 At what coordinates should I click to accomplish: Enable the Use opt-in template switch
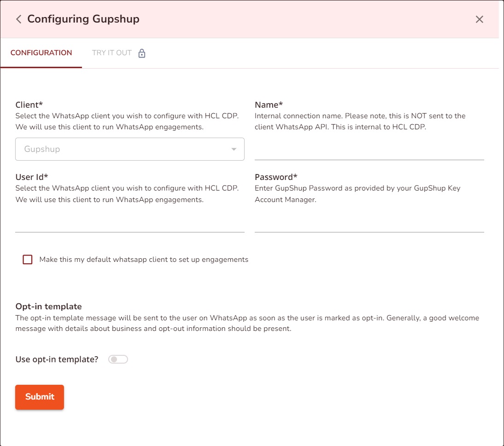(x=118, y=359)
